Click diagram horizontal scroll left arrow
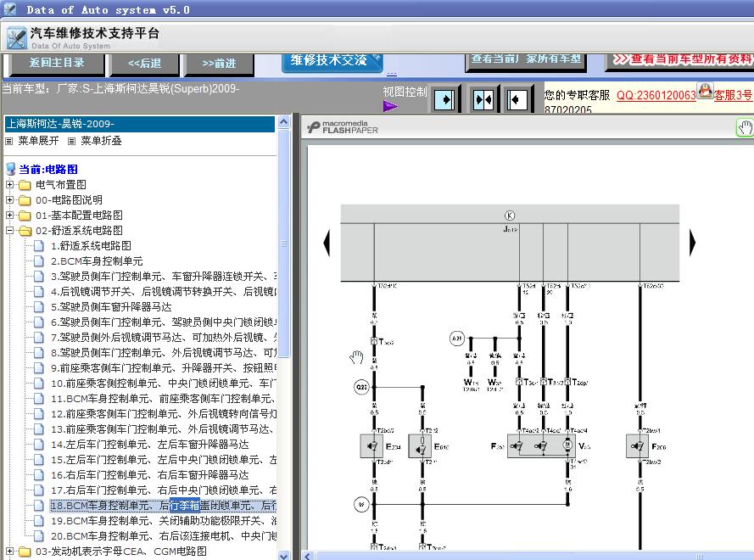The height and width of the screenshot is (560, 754). tap(308, 556)
